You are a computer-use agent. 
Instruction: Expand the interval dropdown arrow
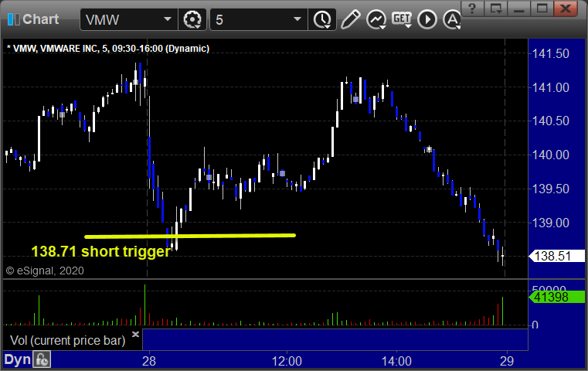pos(297,19)
